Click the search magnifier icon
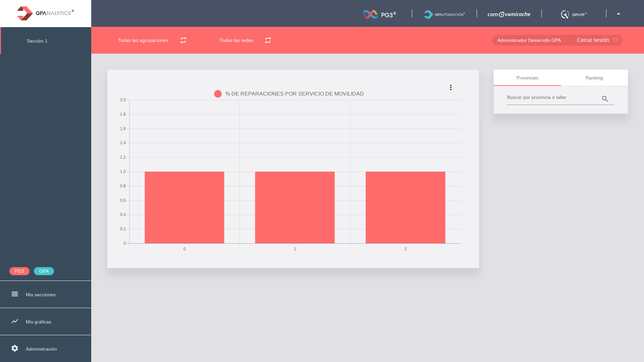This screenshot has width=644, height=362. click(605, 99)
